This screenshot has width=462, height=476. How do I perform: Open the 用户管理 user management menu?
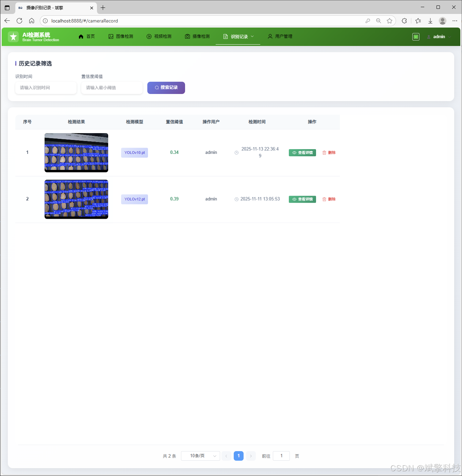tap(280, 36)
